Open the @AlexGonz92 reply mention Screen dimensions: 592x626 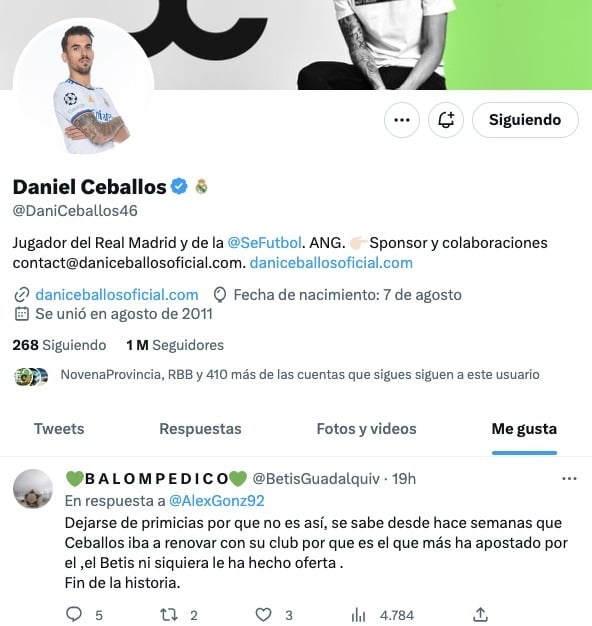[217, 501]
